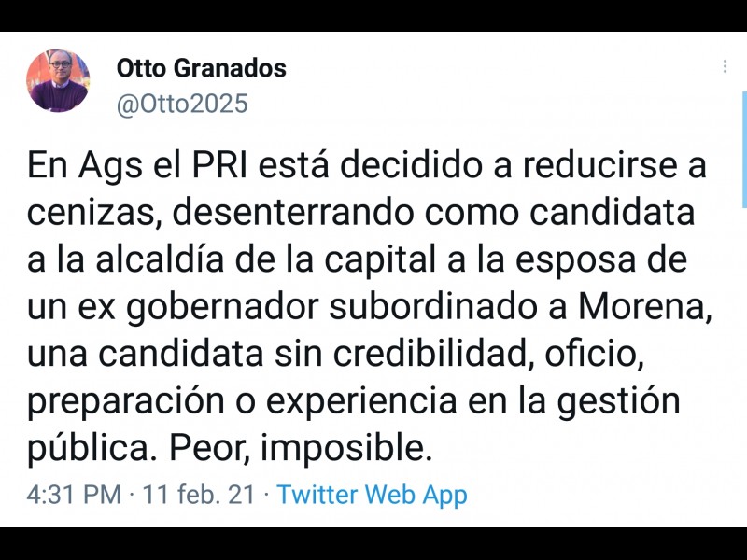The width and height of the screenshot is (747, 560).
Task: Click Otto Granados' profile avatar
Action: (58, 81)
